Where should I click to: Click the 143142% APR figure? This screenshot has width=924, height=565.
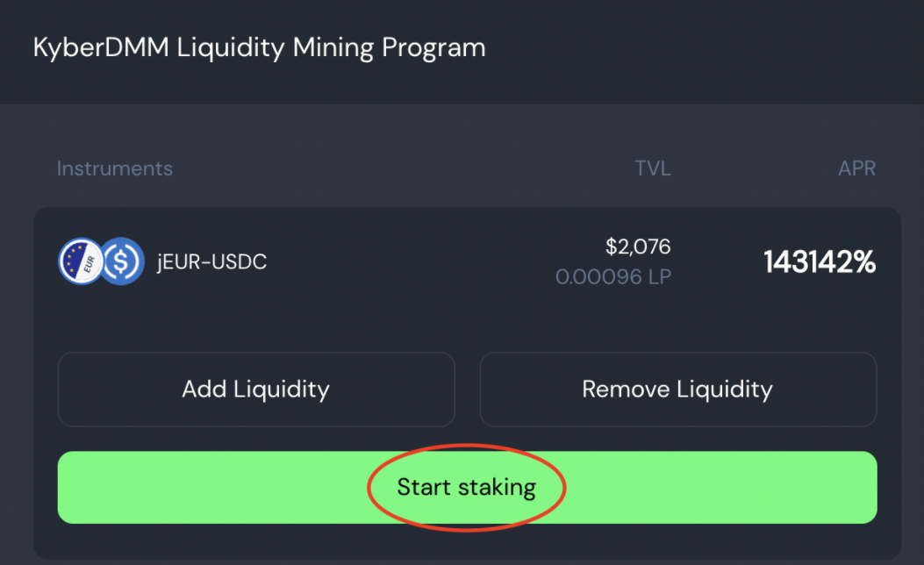coord(820,261)
